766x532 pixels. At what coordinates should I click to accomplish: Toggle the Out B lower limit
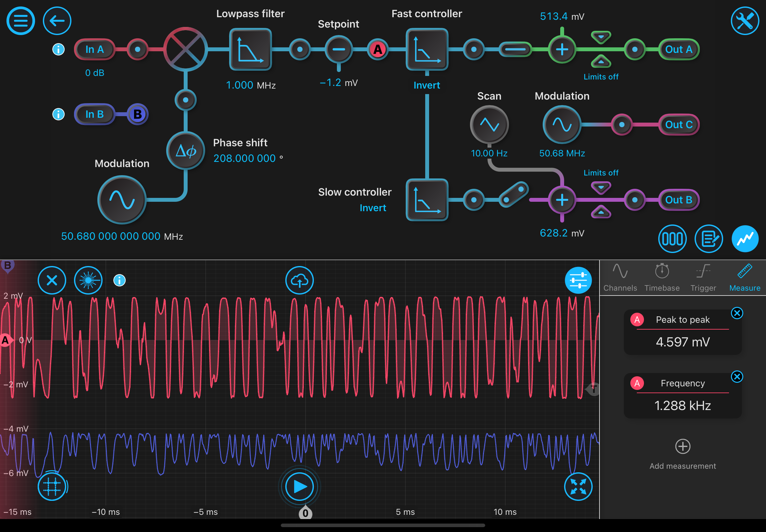click(601, 212)
